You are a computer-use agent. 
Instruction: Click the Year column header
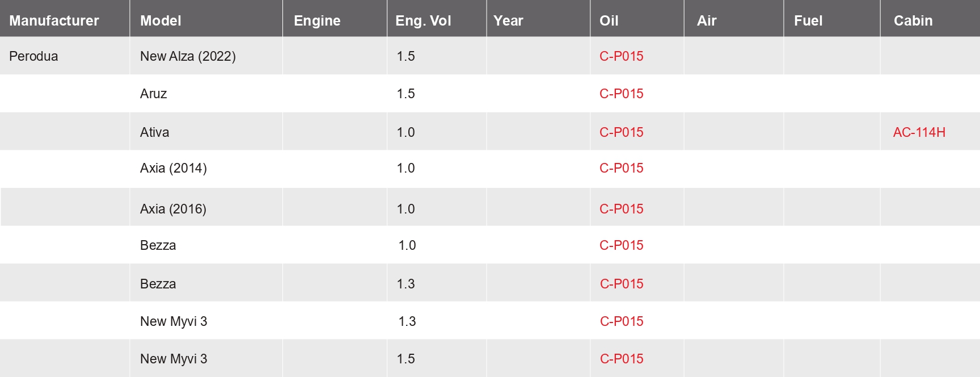508,21
